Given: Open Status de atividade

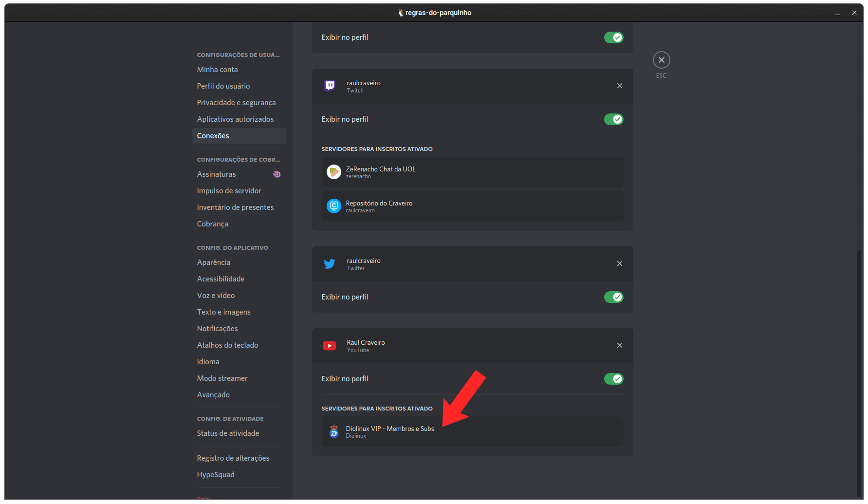Looking at the screenshot, I should pos(239,433).
